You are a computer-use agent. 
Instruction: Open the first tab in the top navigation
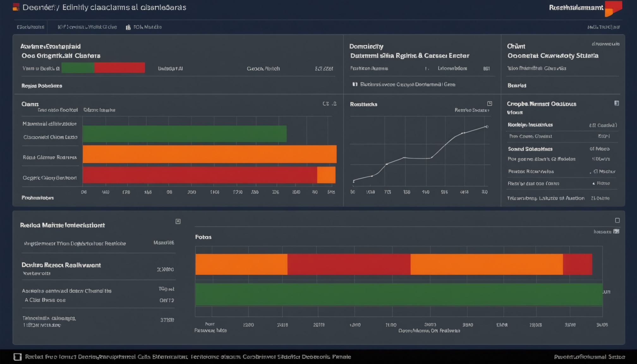[x=30, y=27]
